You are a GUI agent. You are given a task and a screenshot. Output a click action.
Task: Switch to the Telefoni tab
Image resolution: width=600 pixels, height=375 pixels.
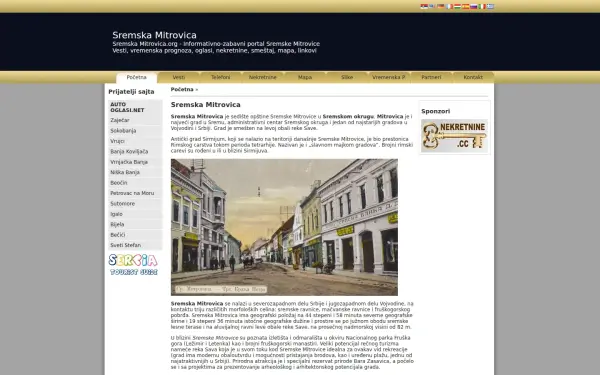tap(221, 77)
